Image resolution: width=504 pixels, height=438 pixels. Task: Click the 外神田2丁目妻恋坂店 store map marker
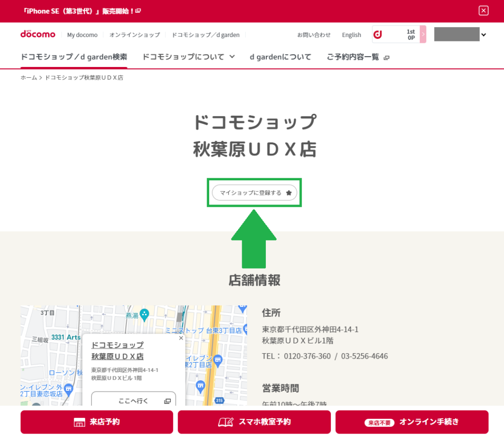(x=68, y=390)
